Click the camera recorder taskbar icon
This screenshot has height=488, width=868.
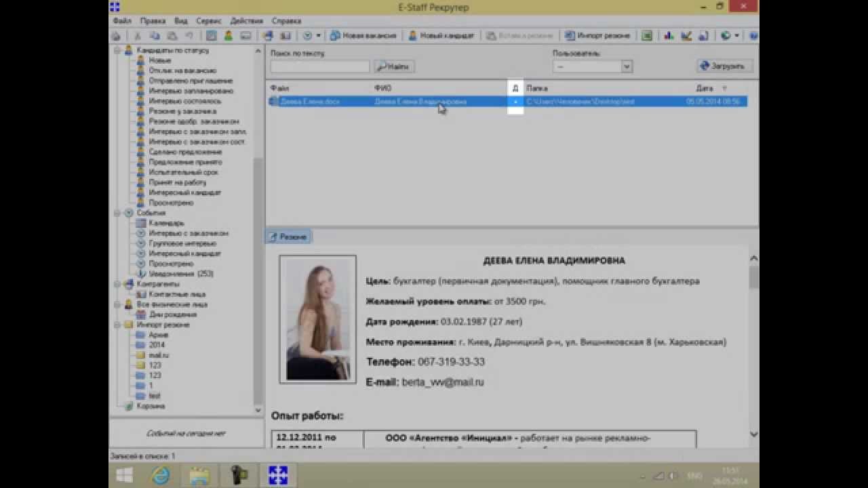(x=239, y=475)
